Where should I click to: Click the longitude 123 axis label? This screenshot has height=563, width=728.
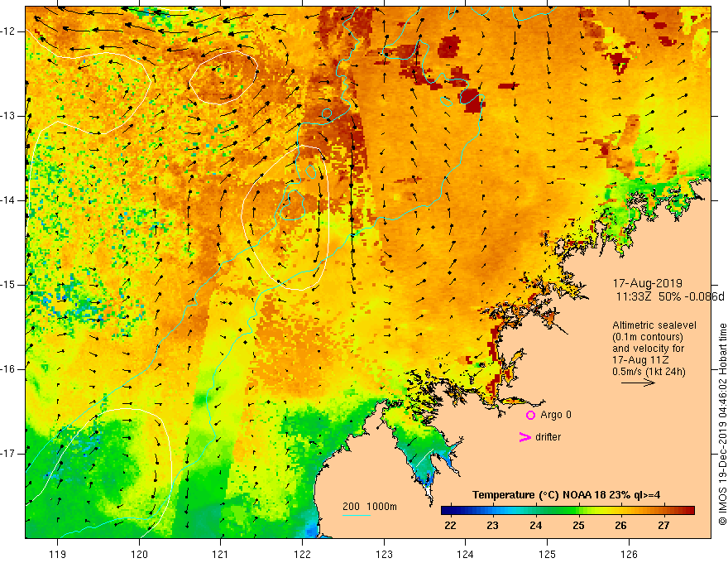384,554
